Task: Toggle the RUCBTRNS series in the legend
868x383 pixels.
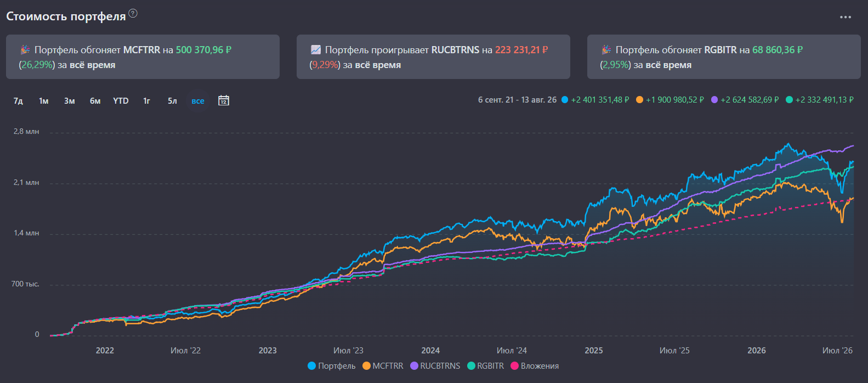Action: (435, 366)
